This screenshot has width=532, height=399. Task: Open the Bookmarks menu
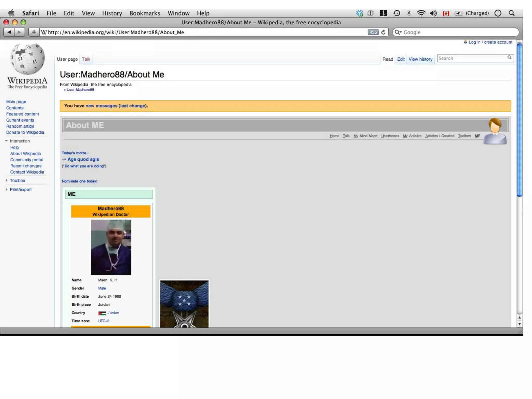[x=145, y=13]
